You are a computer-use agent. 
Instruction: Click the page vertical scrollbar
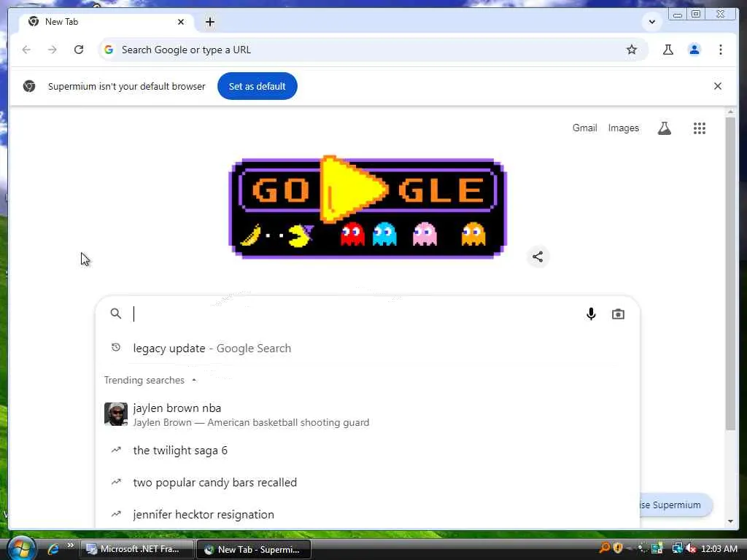tap(730, 273)
